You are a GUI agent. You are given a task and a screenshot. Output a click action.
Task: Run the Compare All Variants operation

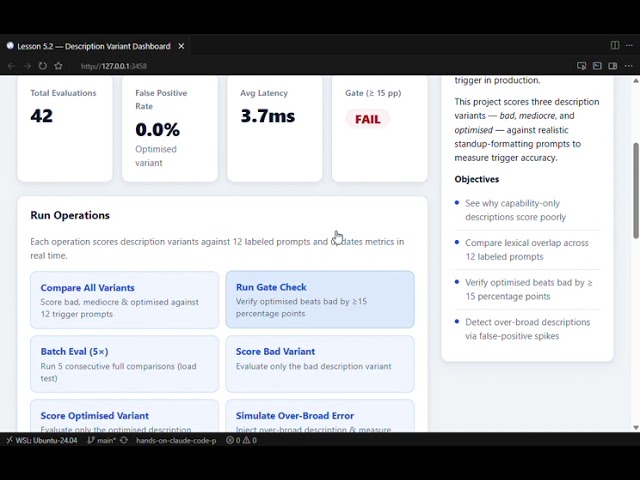124,300
